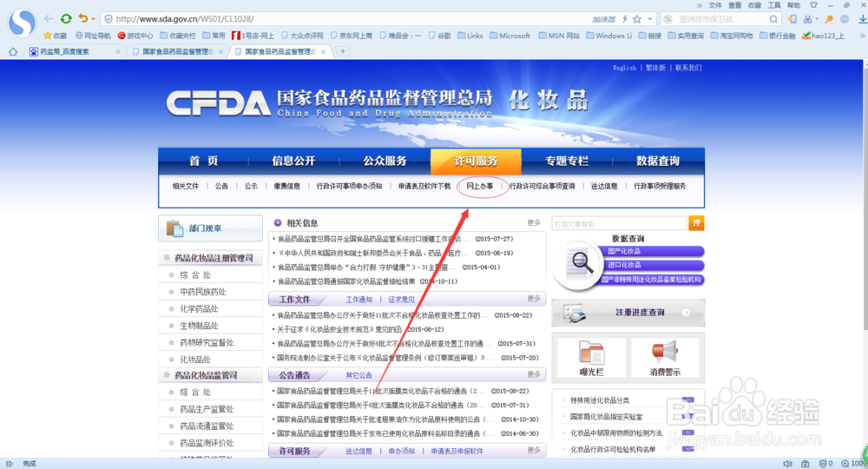868x469 pixels.
Task: Click the 联系我们 link
Action: tap(688, 68)
